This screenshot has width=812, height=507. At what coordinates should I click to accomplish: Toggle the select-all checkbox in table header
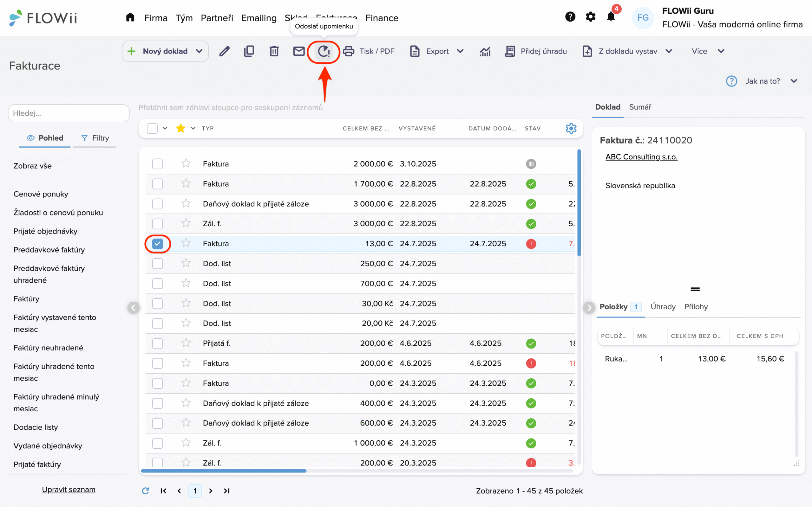click(x=152, y=128)
